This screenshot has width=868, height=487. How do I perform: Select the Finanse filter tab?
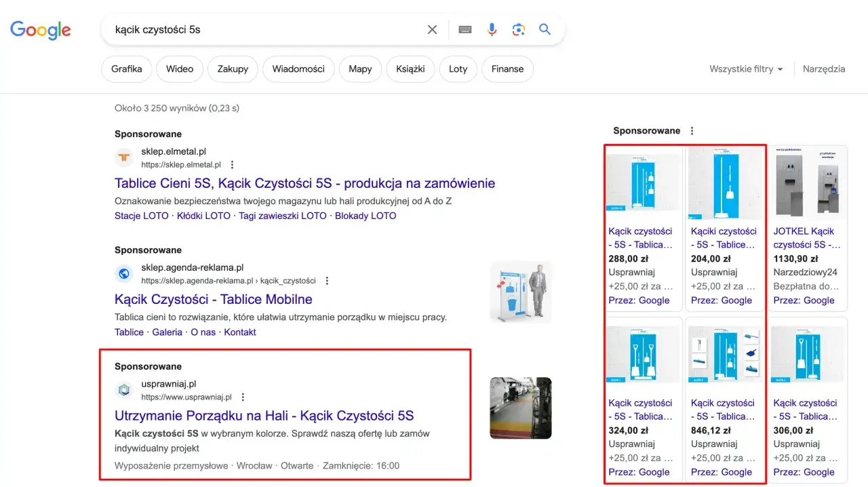point(508,69)
